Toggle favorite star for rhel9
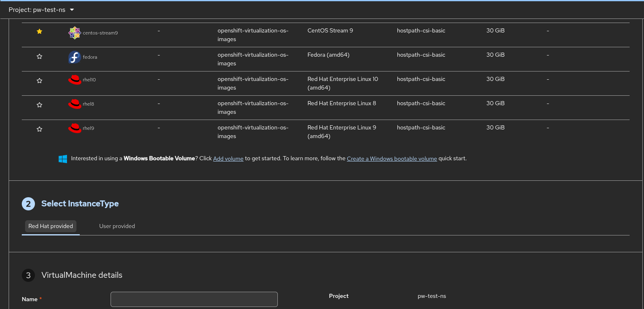Image resolution: width=644 pixels, height=309 pixels. click(39, 129)
